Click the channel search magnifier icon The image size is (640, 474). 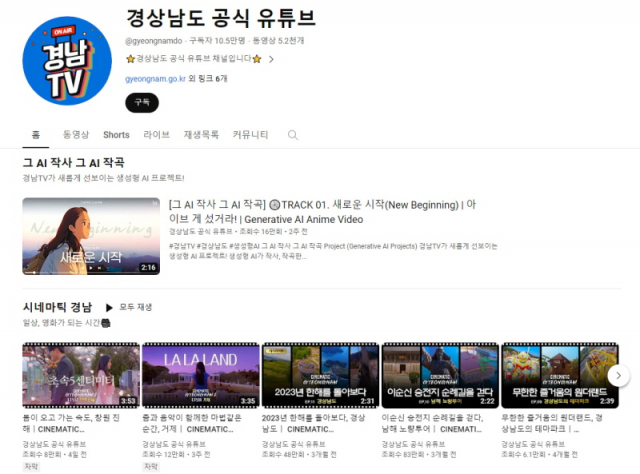293,135
